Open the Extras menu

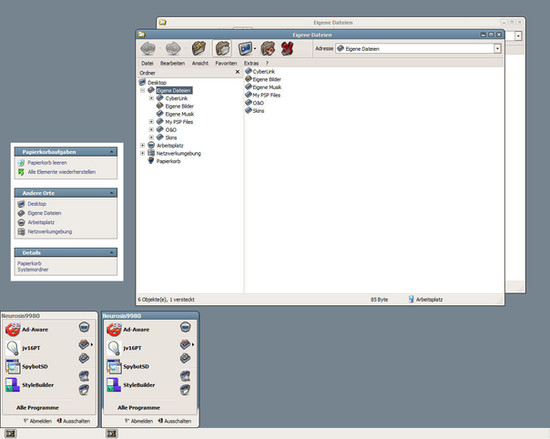pyautogui.click(x=251, y=63)
